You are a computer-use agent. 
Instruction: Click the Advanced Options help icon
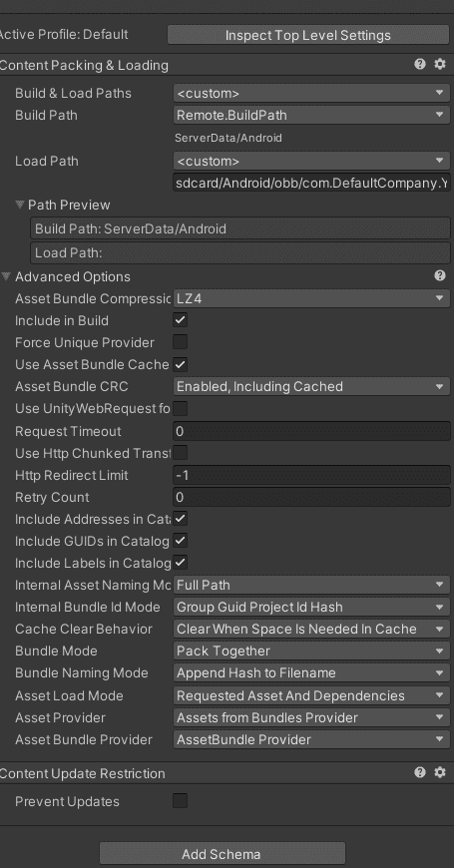tap(440, 275)
